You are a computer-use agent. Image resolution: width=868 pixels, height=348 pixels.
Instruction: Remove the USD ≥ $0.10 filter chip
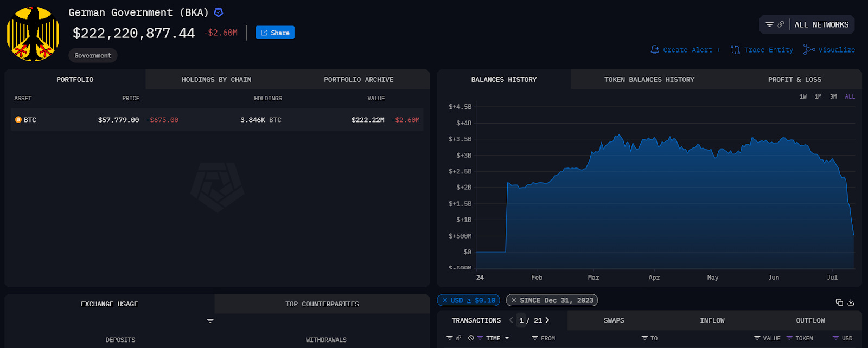pos(445,300)
